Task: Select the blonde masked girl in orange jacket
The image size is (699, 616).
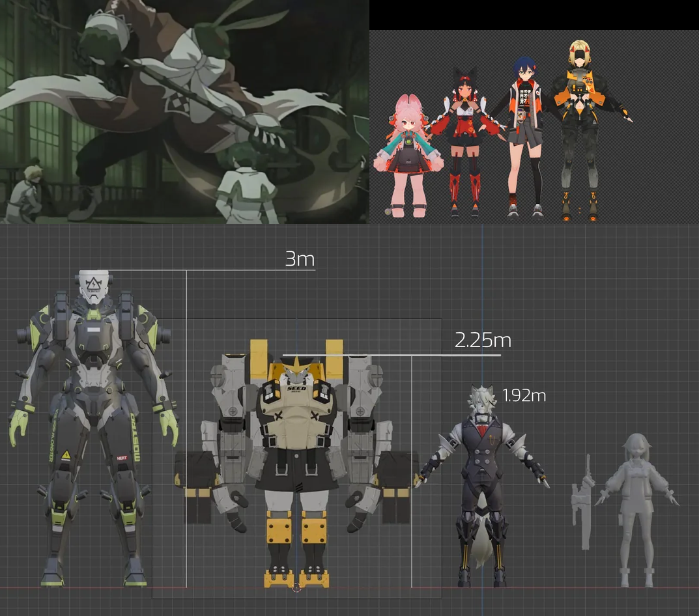Action: click(x=580, y=132)
